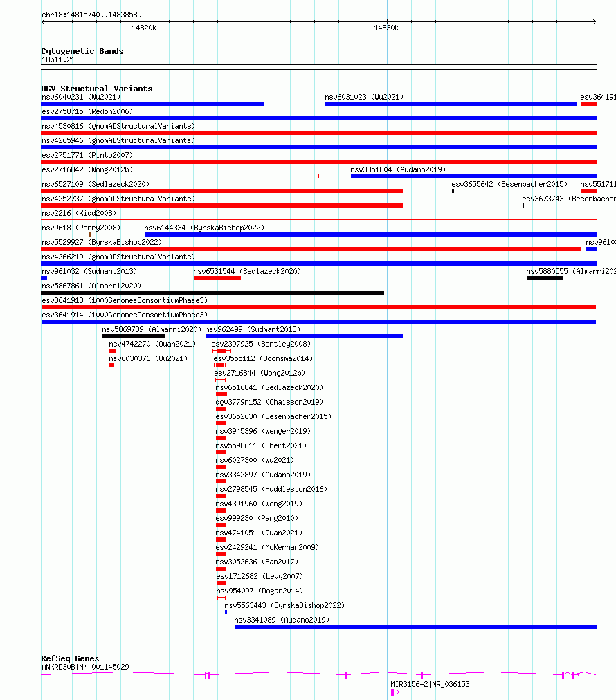Click nsv3945396 (Wenger2019) label
This screenshot has width=616, height=700.
tap(262, 431)
